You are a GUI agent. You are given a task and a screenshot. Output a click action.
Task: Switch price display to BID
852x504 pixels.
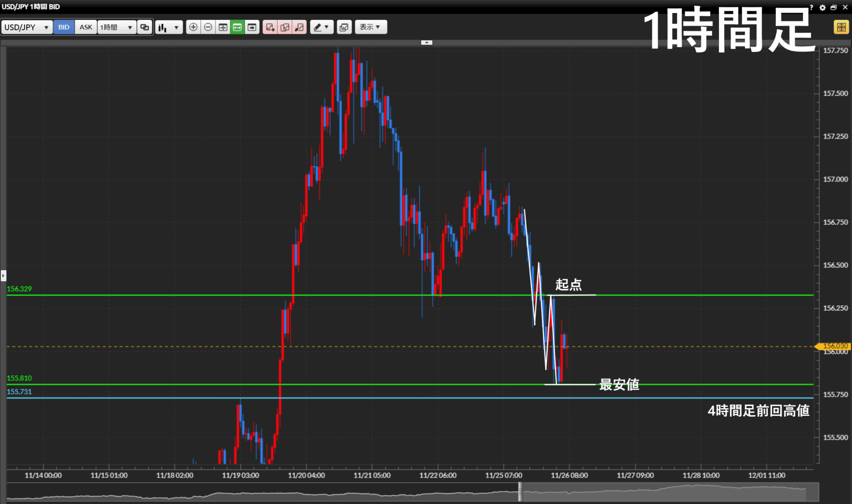click(x=64, y=27)
